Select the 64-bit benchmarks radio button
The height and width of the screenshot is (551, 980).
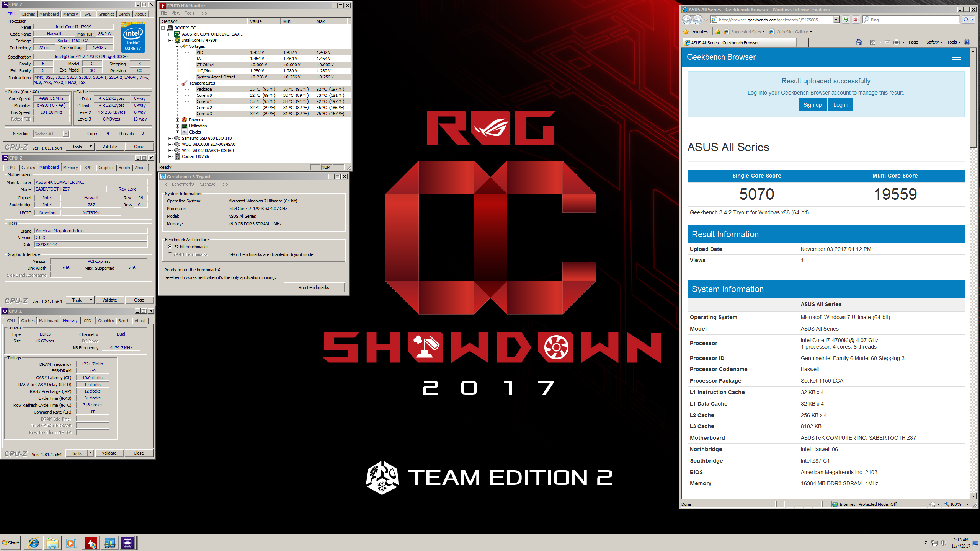(170, 254)
